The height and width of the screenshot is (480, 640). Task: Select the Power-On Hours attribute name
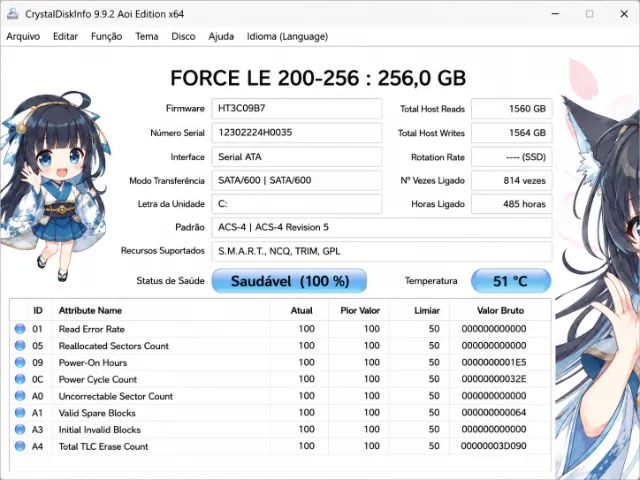click(x=93, y=362)
